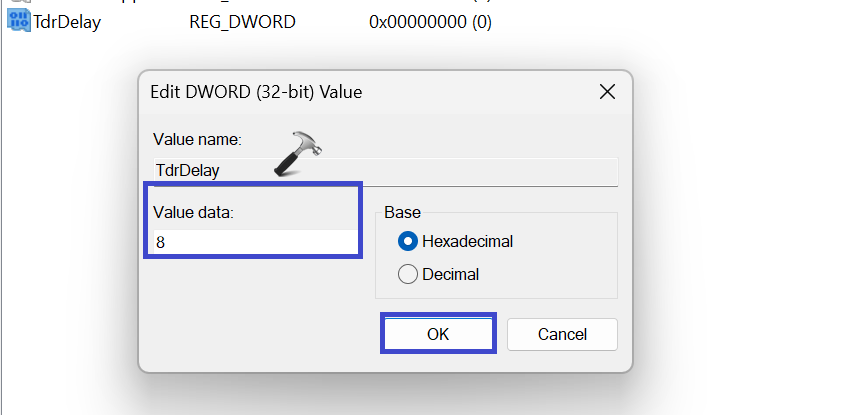Click the word Hexadecimal beside its radio
This screenshot has width=861, height=415.
point(467,241)
